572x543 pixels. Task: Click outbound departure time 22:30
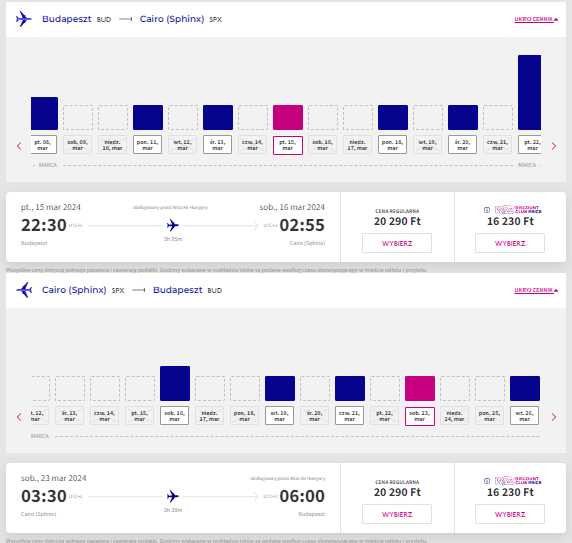click(44, 225)
